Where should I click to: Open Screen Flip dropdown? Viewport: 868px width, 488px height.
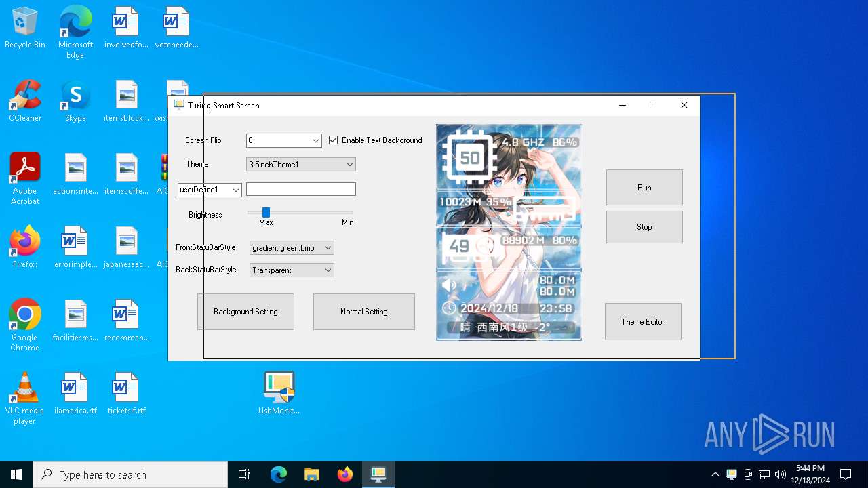(283, 140)
